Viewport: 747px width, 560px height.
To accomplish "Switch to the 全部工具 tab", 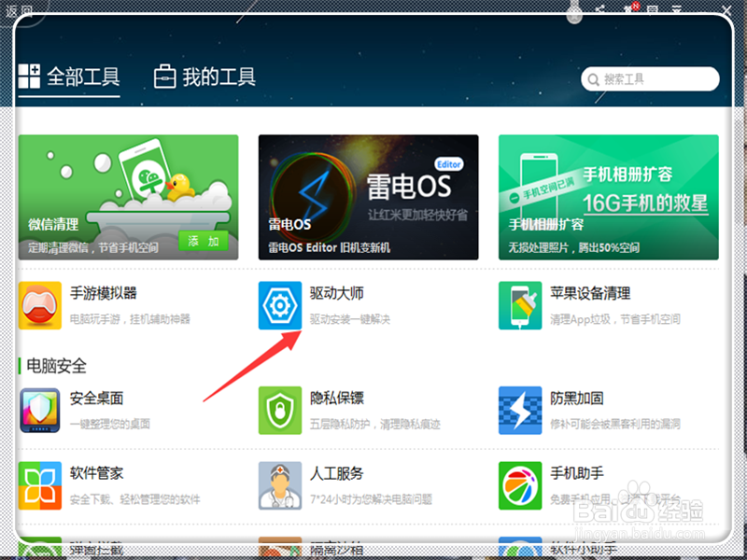I will click(x=69, y=77).
